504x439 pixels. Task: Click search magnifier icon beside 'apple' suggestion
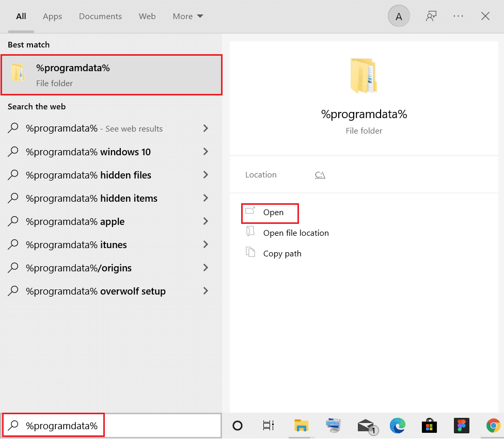[13, 221]
